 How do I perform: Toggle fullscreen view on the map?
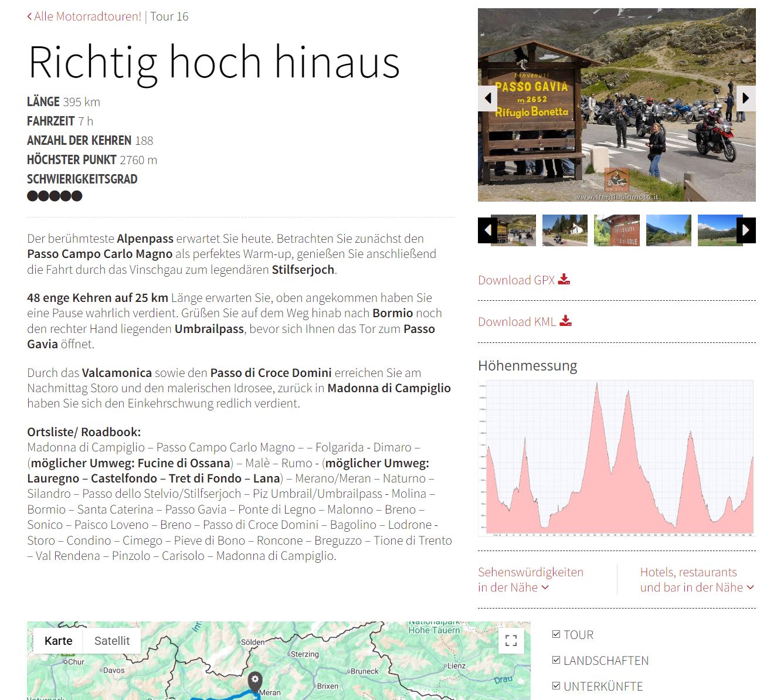click(x=511, y=641)
